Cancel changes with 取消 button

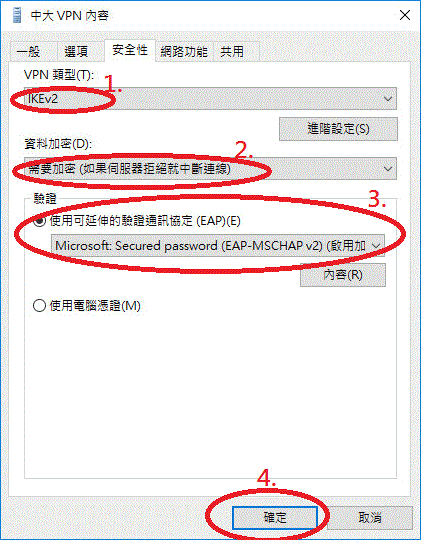point(370,517)
